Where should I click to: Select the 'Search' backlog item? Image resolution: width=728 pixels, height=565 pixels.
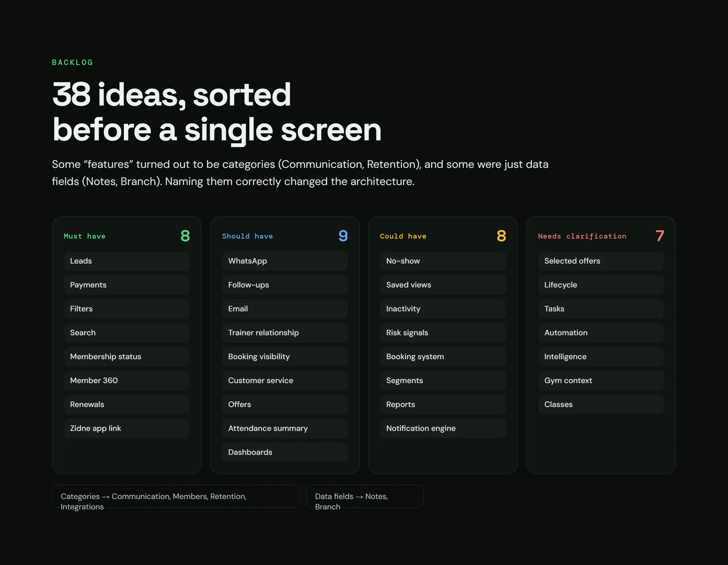pyautogui.click(x=127, y=333)
